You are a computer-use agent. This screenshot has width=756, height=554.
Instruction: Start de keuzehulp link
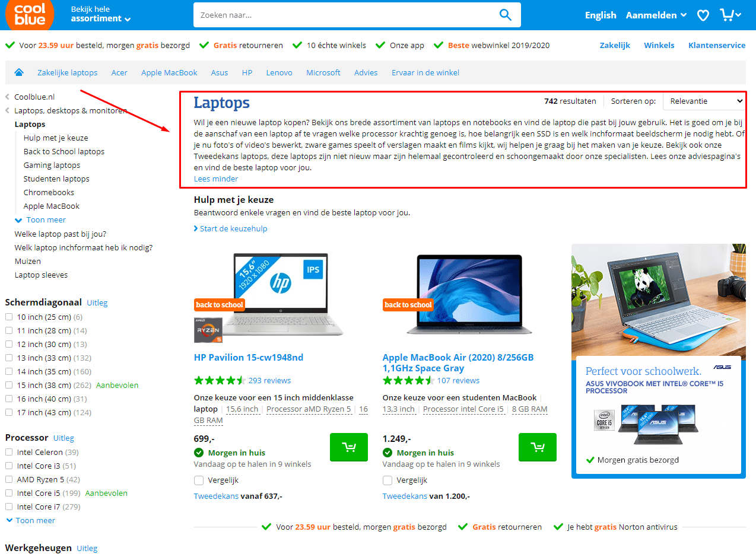(x=231, y=228)
